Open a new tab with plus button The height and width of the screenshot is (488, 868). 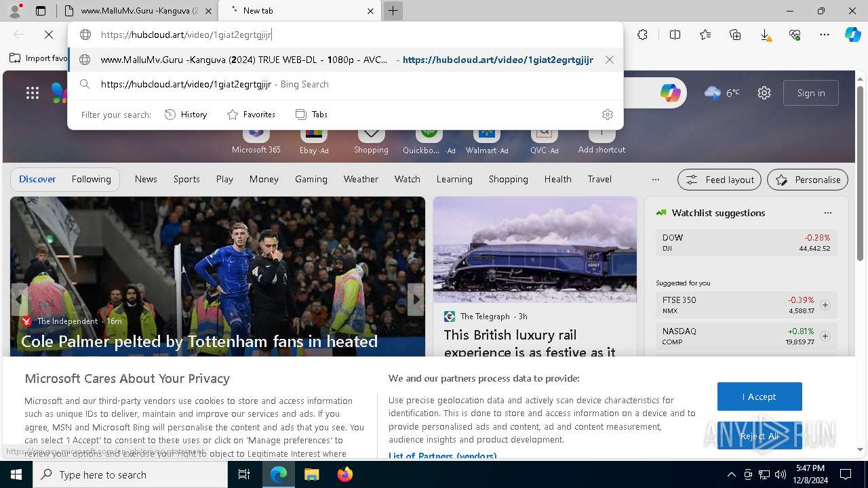(x=393, y=11)
